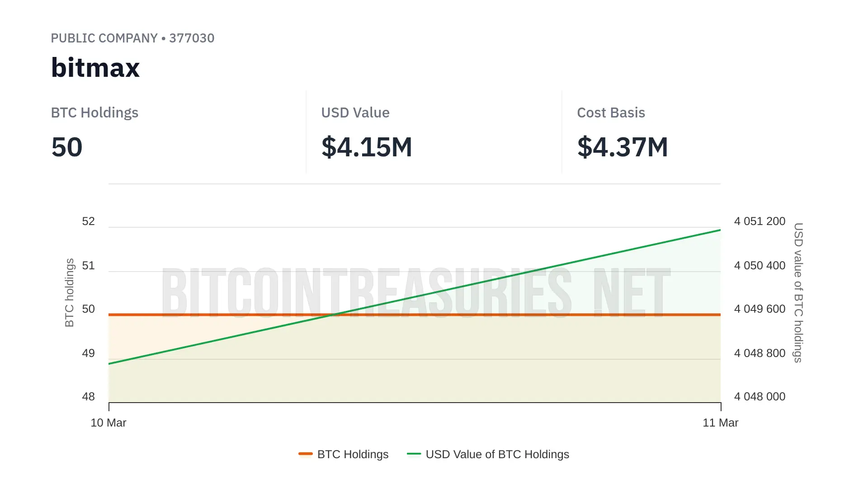Click the 52 label on left axis
The image size is (868, 488).
pyautogui.click(x=89, y=221)
